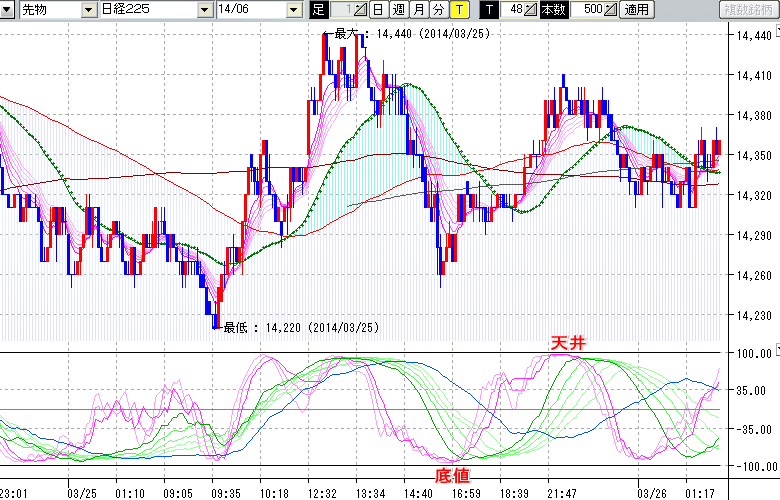The width and height of the screenshot is (780, 500).
Task: Switch to 分 minute bars
Action: pyautogui.click(x=438, y=10)
